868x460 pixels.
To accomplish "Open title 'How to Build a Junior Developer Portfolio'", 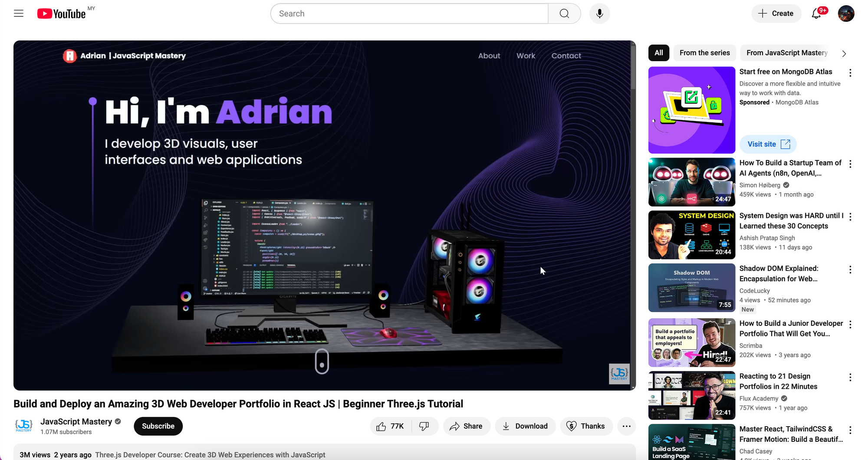I will click(791, 329).
